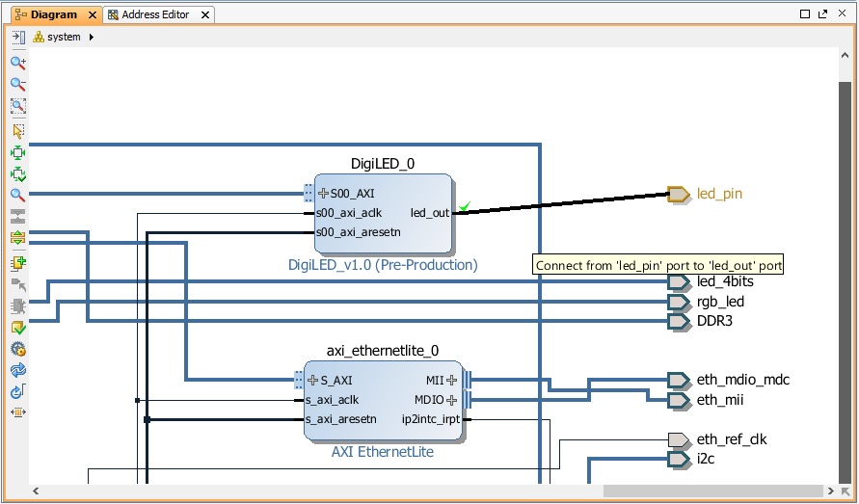Close the Address Editor tab
Screen dimensions: 859x504
[205, 14]
